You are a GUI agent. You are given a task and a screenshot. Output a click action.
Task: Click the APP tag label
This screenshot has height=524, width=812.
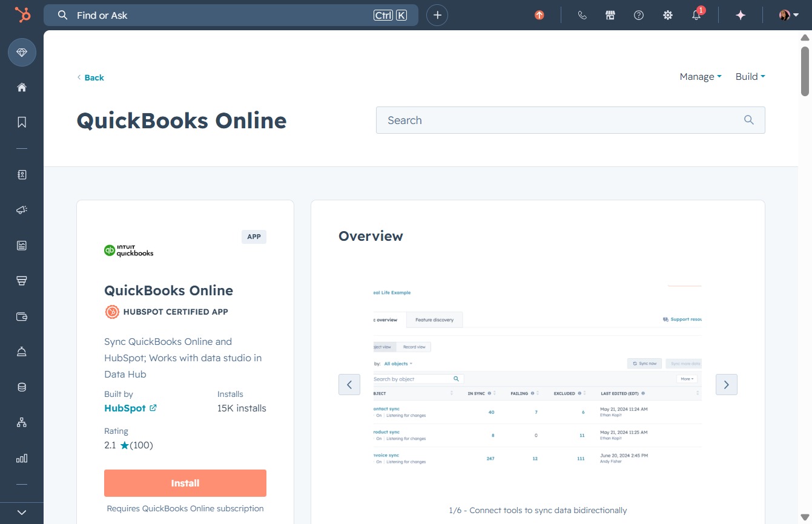[254, 237]
